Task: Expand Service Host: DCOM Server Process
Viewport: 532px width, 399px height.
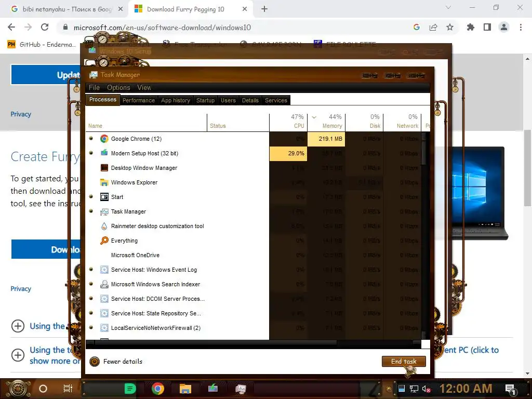Action: pyautogui.click(x=91, y=299)
